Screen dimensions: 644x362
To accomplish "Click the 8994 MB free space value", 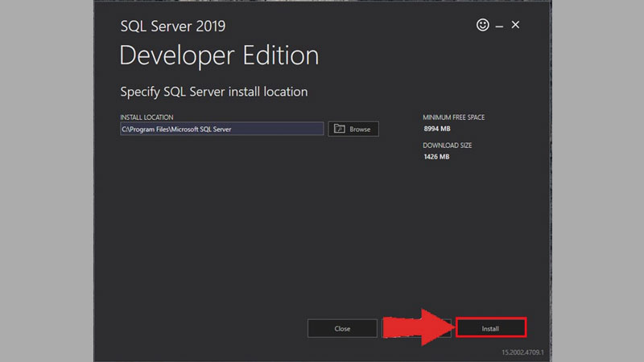I will 436,129.
